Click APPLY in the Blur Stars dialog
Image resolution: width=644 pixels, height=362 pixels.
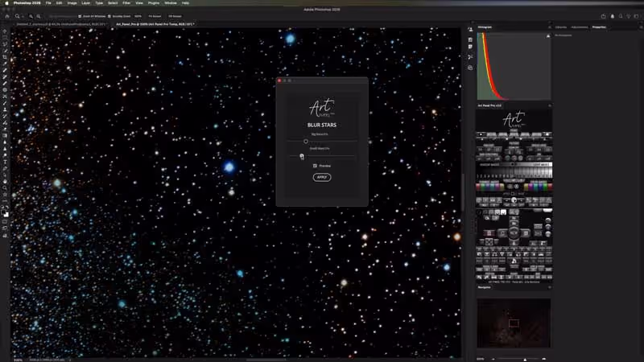(x=322, y=177)
